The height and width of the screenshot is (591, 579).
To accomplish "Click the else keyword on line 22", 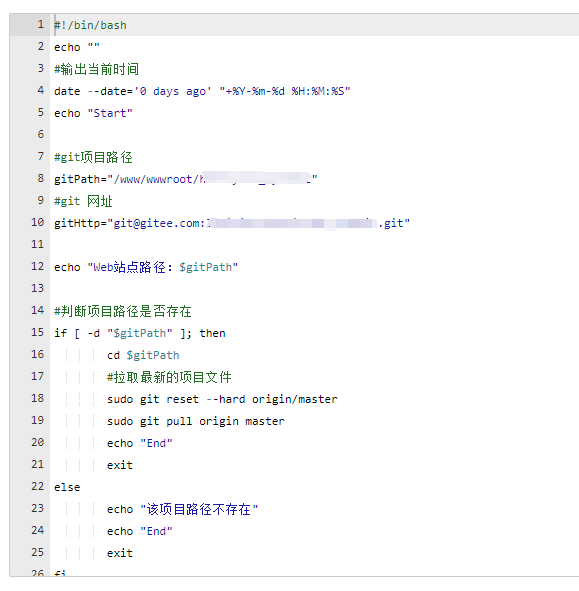I will [x=67, y=487].
